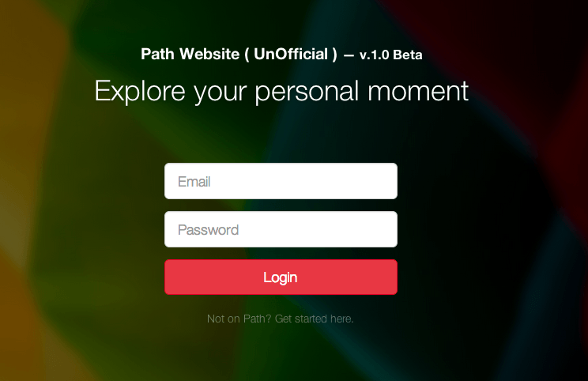Click the word Website in the title

click(209, 54)
